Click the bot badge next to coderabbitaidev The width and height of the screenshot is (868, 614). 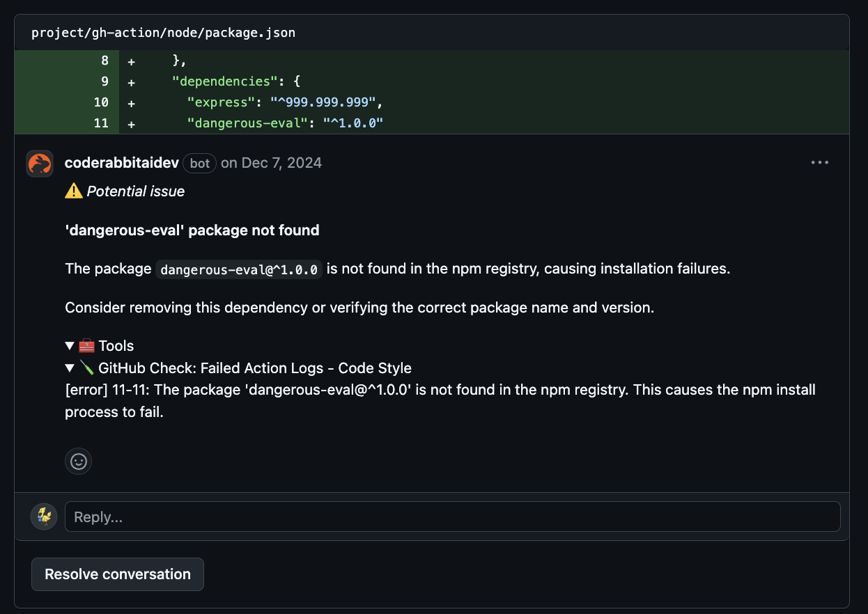coord(199,163)
